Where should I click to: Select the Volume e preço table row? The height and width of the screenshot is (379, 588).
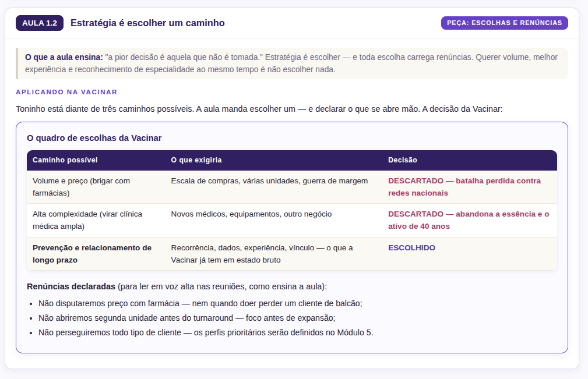click(292, 187)
